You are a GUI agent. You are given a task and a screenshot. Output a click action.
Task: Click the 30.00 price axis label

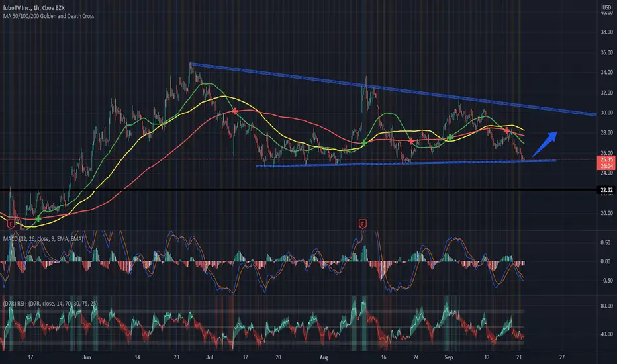(x=607, y=113)
